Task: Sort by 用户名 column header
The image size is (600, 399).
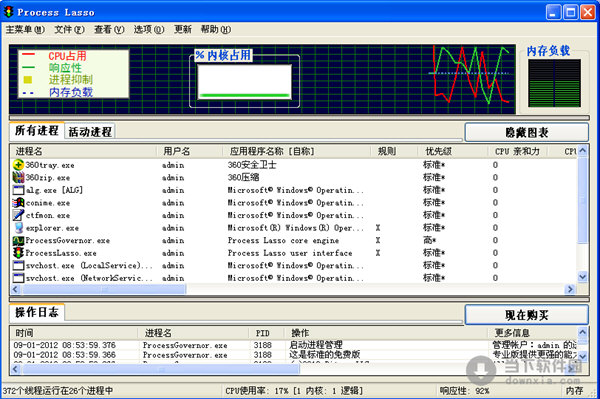Action: tap(189, 151)
